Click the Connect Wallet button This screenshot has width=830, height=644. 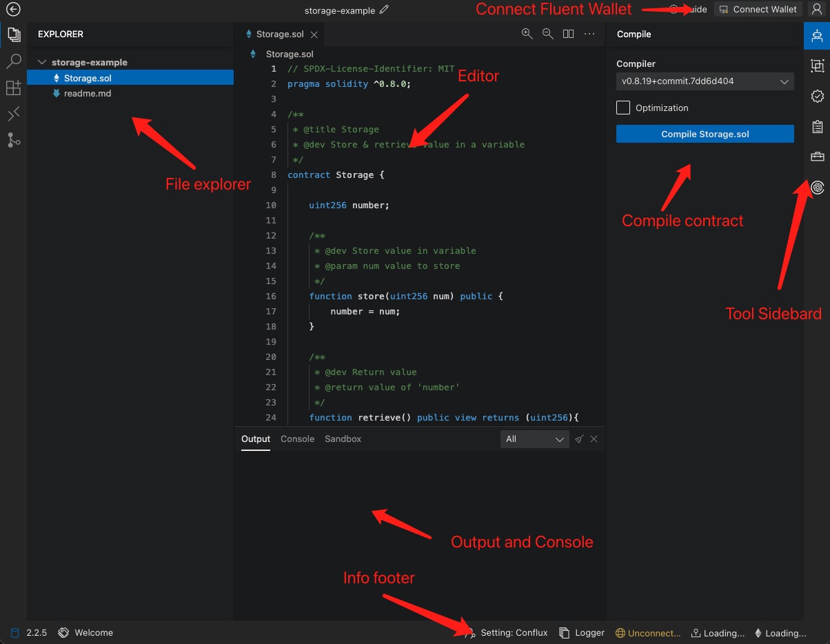[x=758, y=10]
